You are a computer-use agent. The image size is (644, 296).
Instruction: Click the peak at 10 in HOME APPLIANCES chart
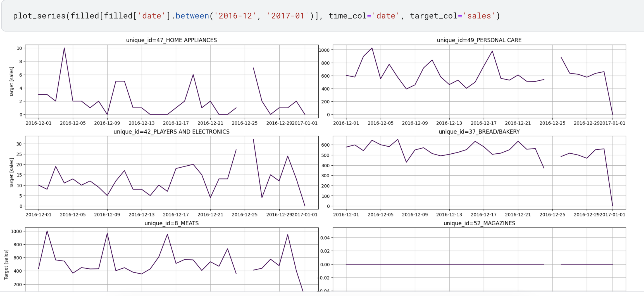64,48
